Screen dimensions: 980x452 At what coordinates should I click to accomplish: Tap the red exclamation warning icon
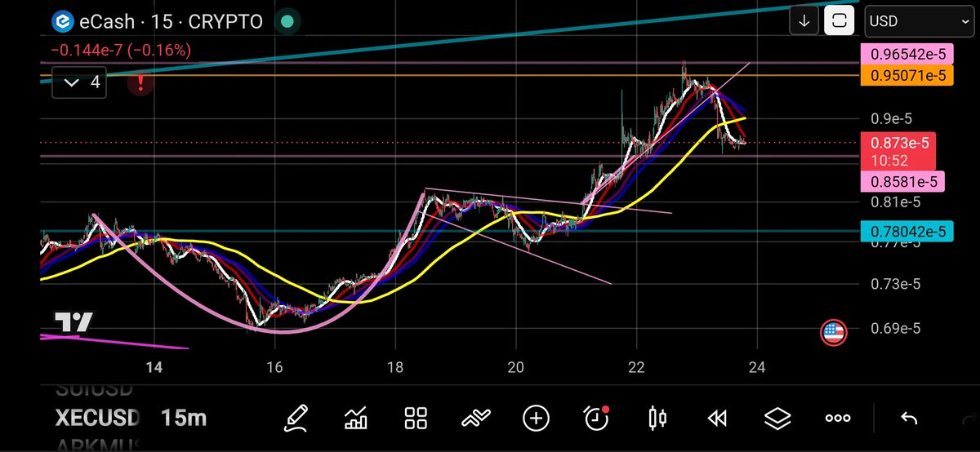(141, 82)
